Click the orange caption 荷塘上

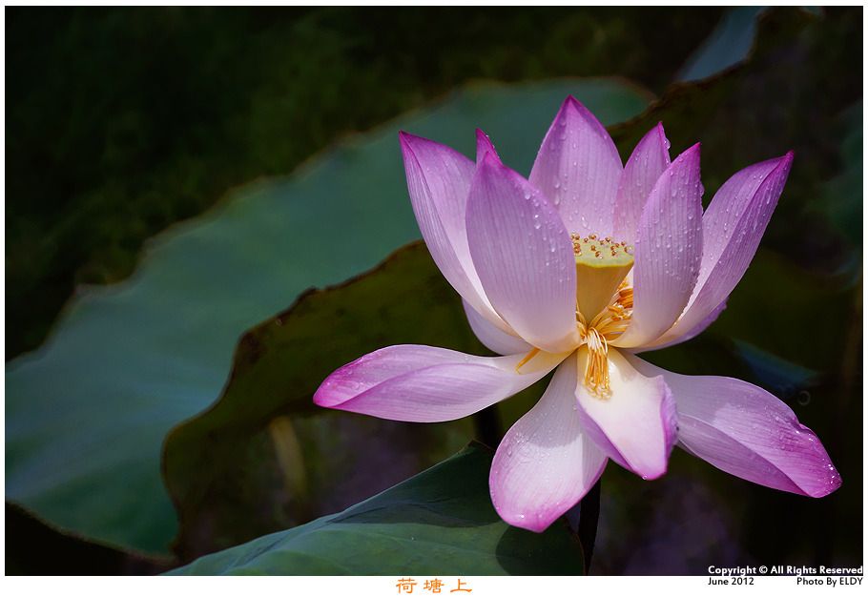[434, 586]
